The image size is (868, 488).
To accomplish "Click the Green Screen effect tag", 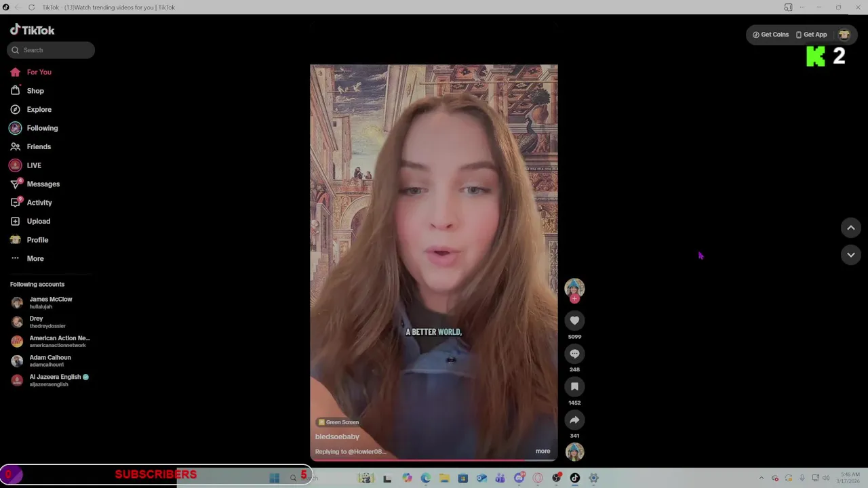I will (x=338, y=422).
